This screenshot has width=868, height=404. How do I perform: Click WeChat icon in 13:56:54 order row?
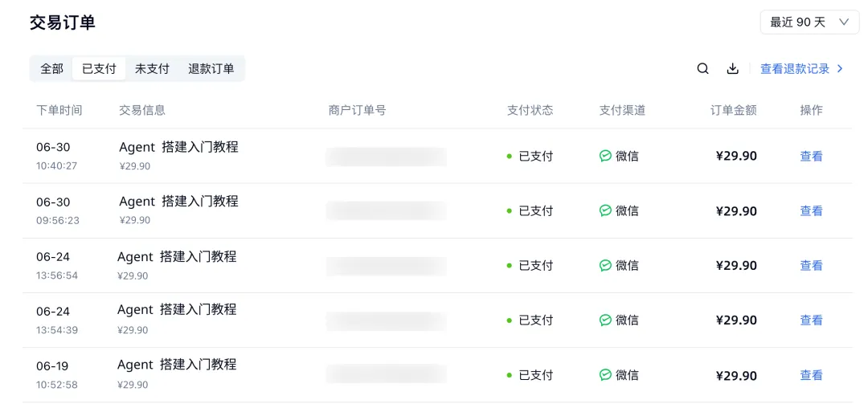click(x=606, y=265)
